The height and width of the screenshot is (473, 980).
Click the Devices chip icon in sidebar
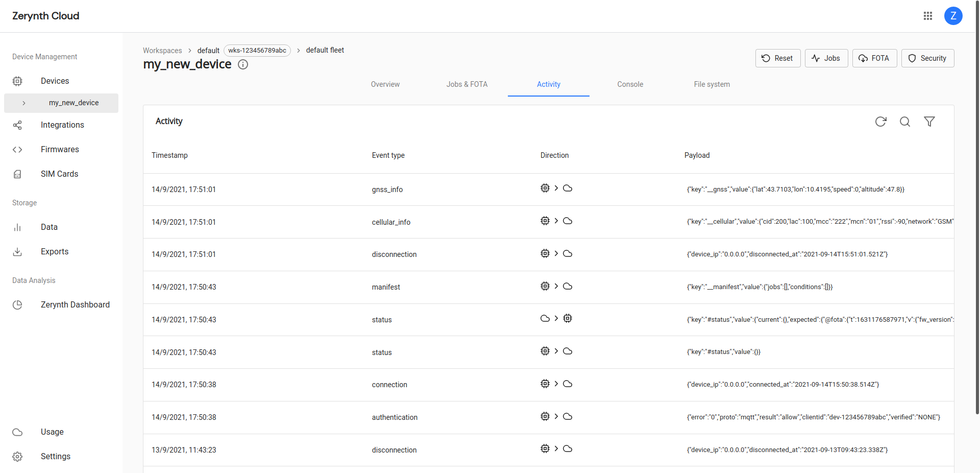17,81
